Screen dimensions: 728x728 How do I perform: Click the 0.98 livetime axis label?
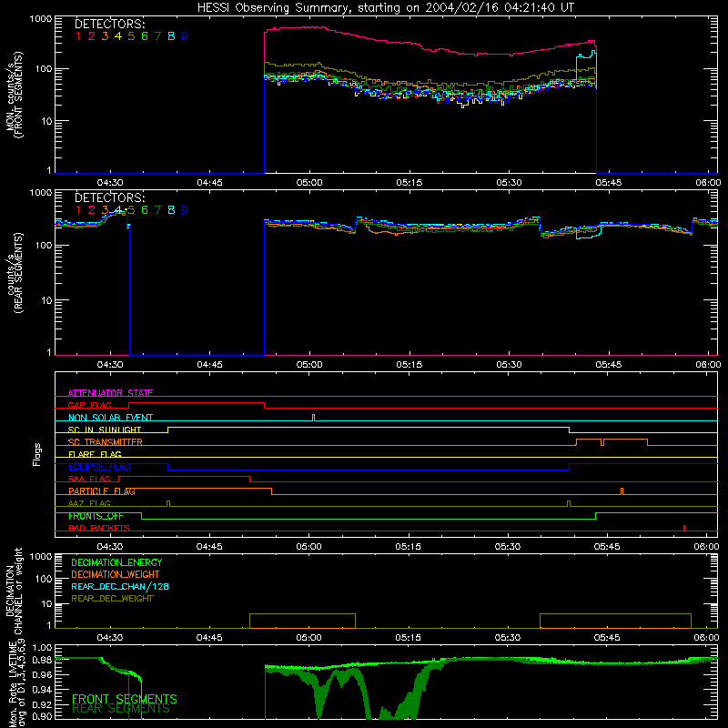43,660
